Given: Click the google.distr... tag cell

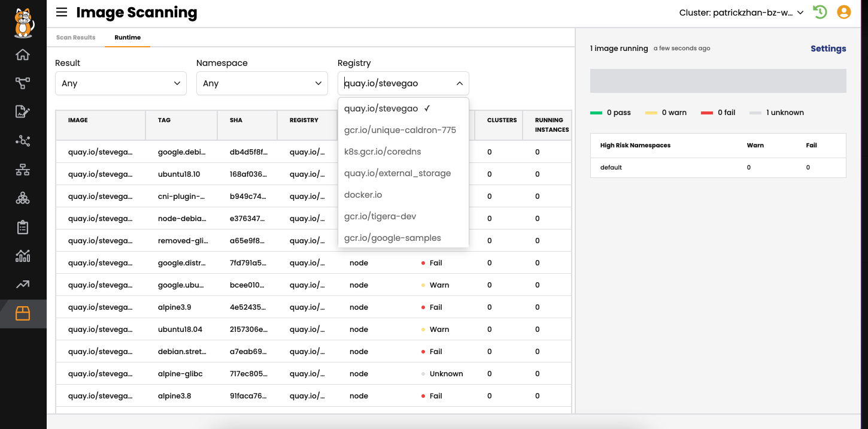Looking at the screenshot, I should click(183, 263).
